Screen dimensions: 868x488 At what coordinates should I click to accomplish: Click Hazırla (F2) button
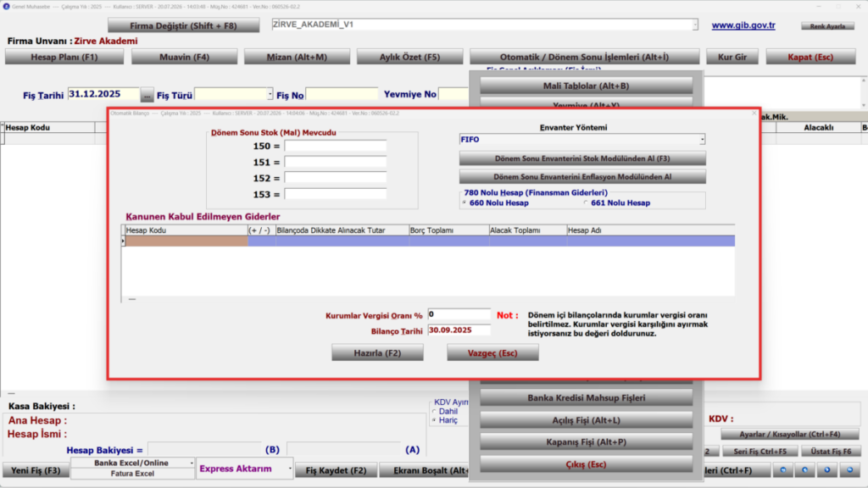click(377, 353)
